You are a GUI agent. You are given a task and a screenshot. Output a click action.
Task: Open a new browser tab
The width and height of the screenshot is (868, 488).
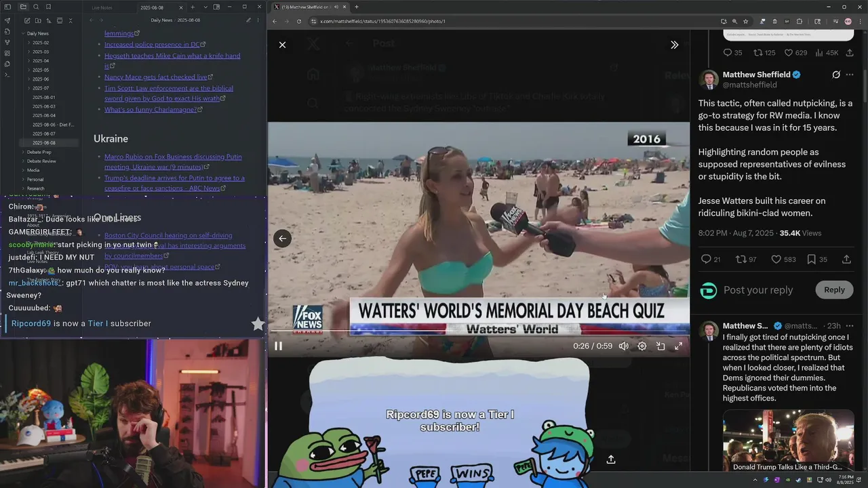[357, 7]
